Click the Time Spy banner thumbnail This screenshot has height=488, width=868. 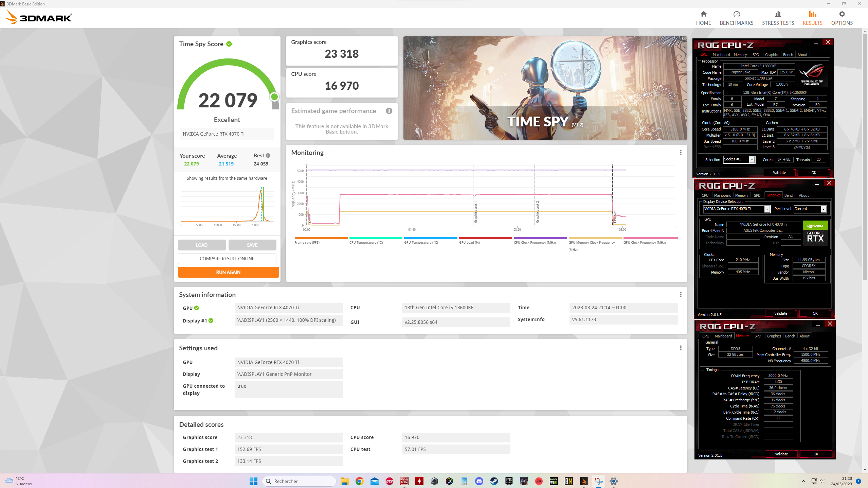point(545,88)
